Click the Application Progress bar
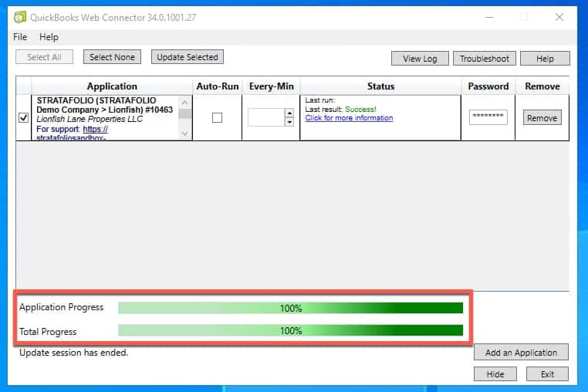Screen dimensions: 588x392 coord(291,308)
